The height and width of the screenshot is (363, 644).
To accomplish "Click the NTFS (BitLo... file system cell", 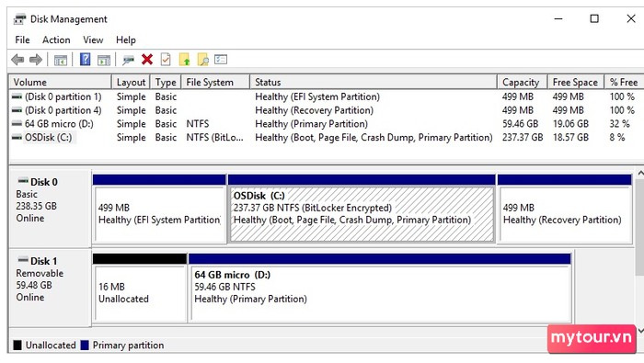I will click(214, 138).
